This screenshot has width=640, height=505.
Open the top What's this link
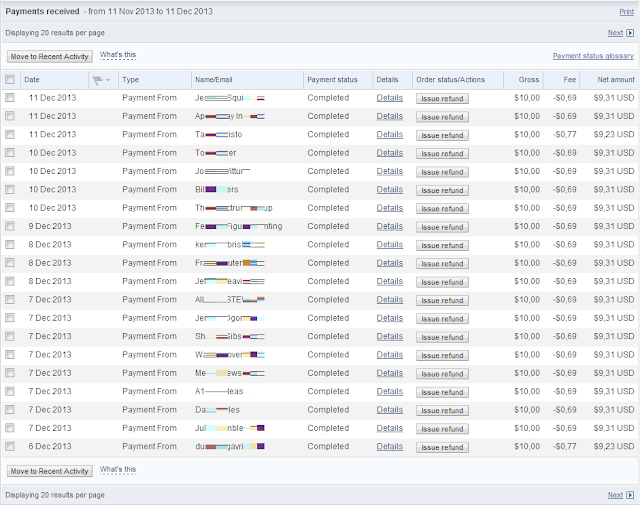click(118, 55)
